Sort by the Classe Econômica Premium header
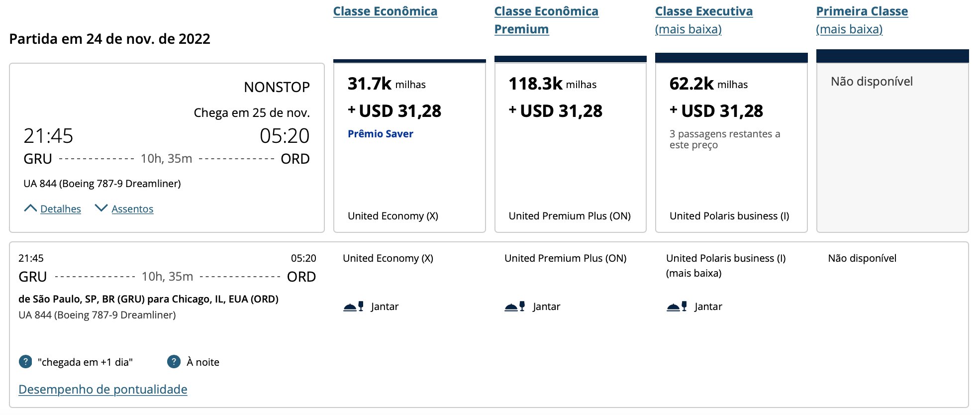 point(546,20)
